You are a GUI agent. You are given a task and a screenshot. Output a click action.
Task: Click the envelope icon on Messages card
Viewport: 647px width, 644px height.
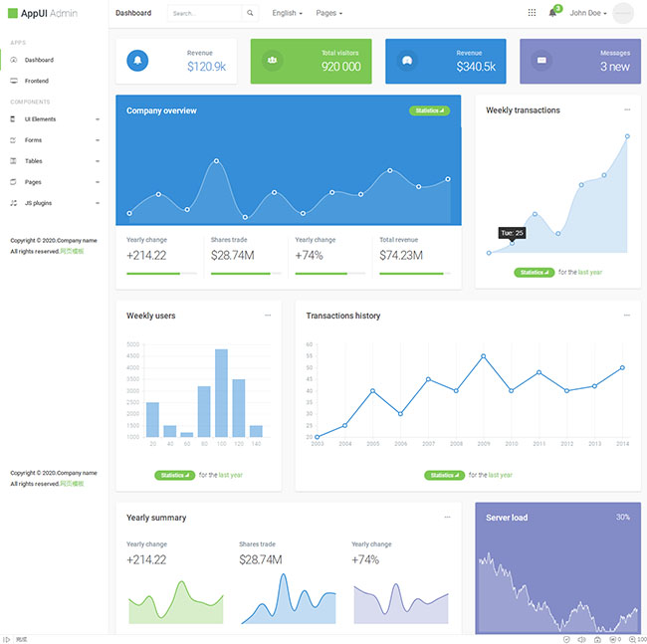coord(541,61)
